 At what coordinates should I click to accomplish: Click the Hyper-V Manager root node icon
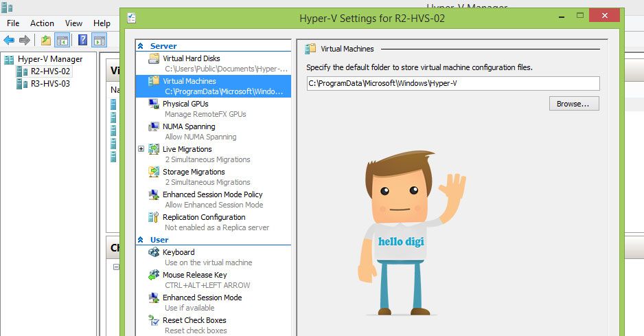(9, 60)
